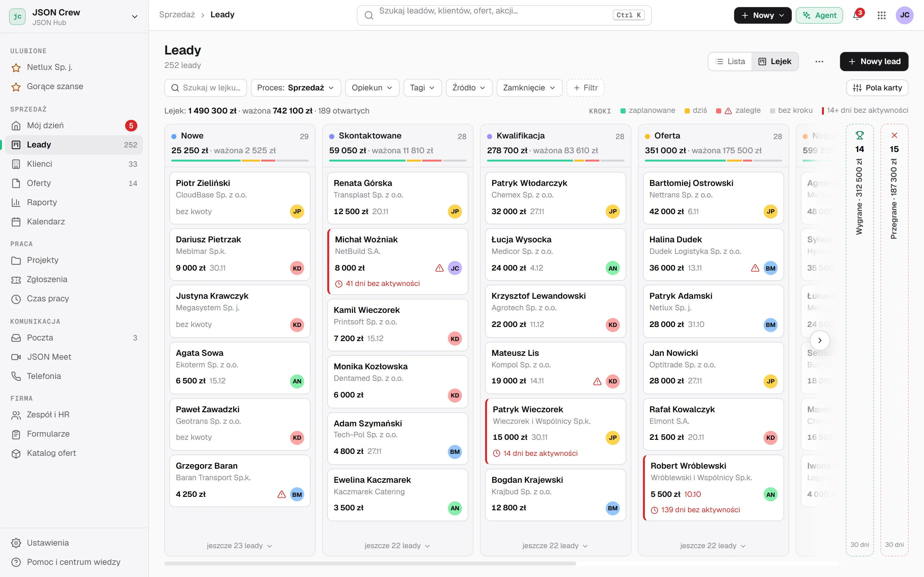The height and width of the screenshot is (577, 924).
Task: Switch to Lejek view
Action: click(775, 62)
